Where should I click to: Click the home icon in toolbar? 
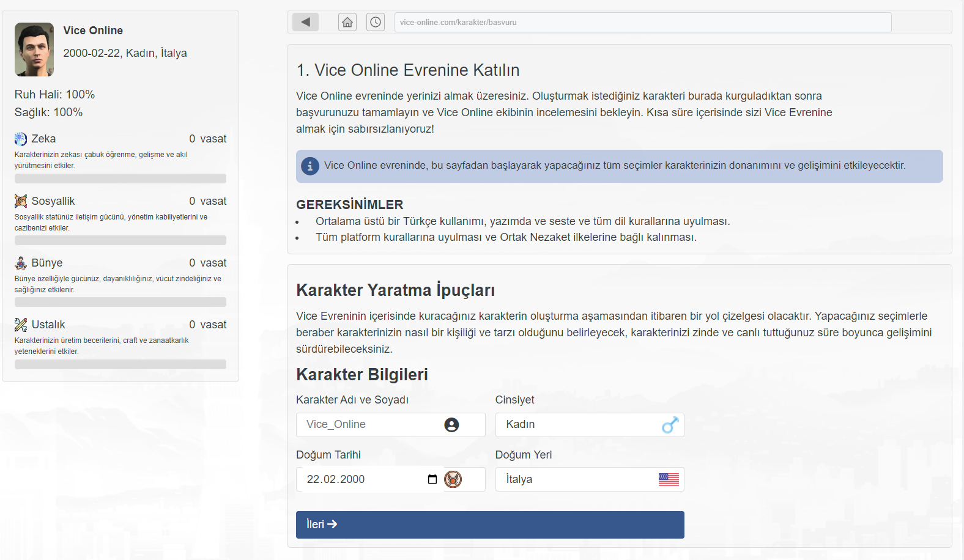[347, 22]
